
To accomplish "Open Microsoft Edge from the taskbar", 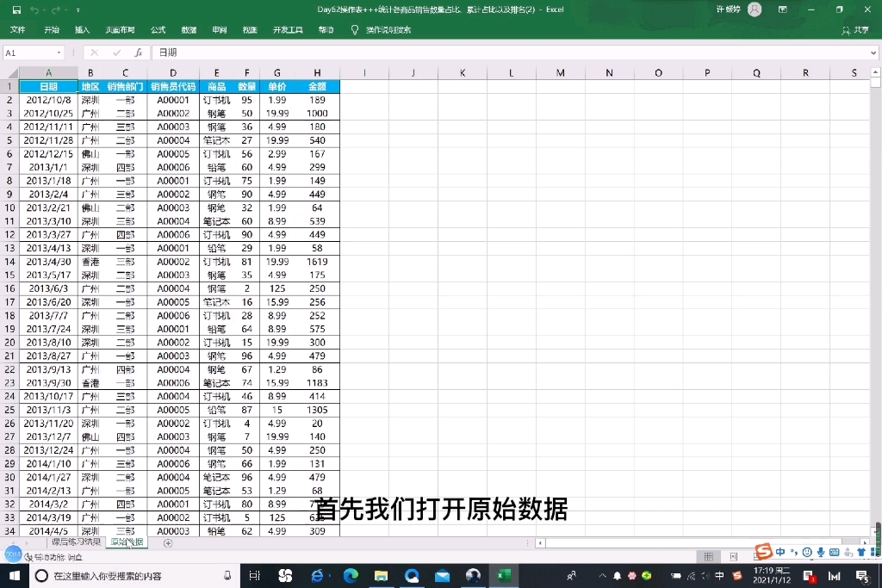I will tap(351, 577).
